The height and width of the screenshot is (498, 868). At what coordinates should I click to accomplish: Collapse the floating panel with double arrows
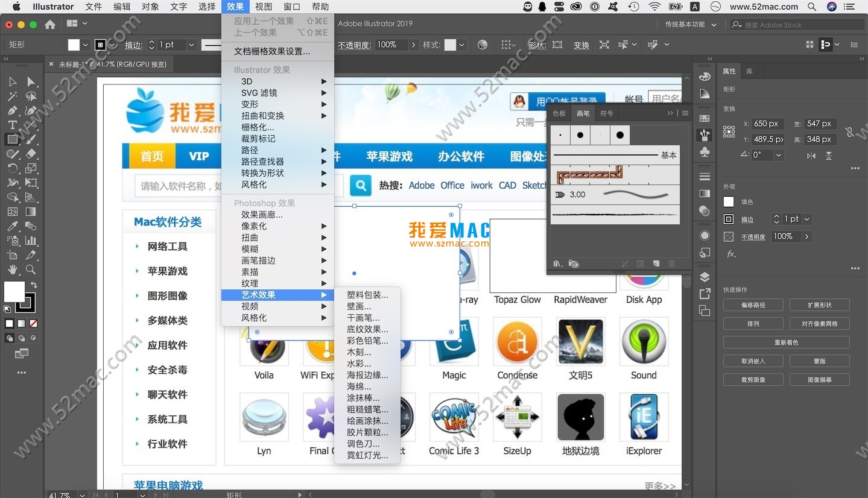coord(670,113)
